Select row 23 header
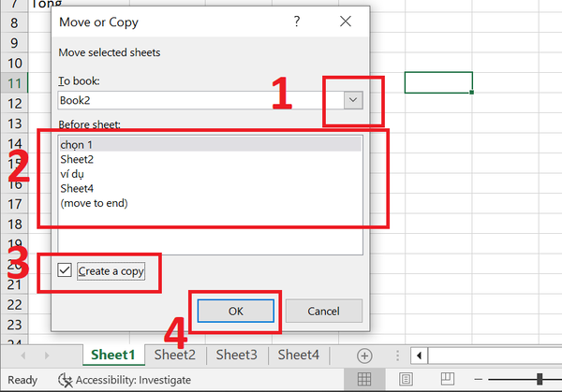Viewport: 562px width, 392px height. (14, 325)
